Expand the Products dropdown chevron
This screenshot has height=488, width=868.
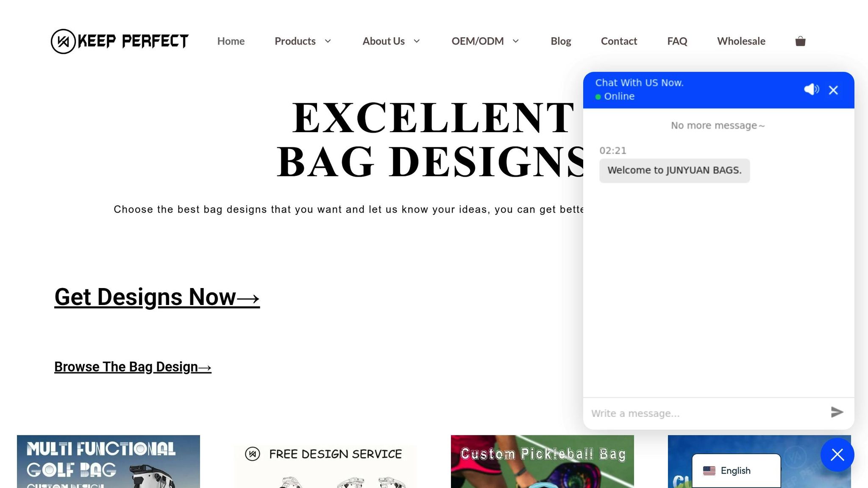(x=328, y=41)
